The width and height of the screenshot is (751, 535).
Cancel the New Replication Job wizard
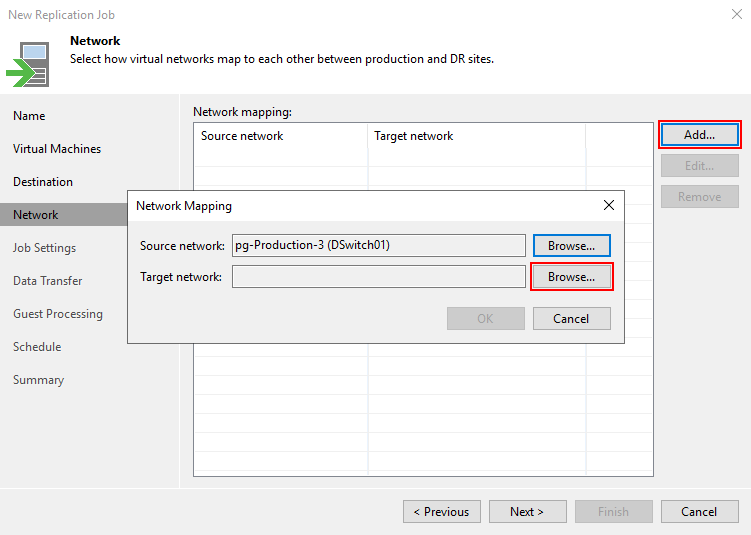(699, 512)
